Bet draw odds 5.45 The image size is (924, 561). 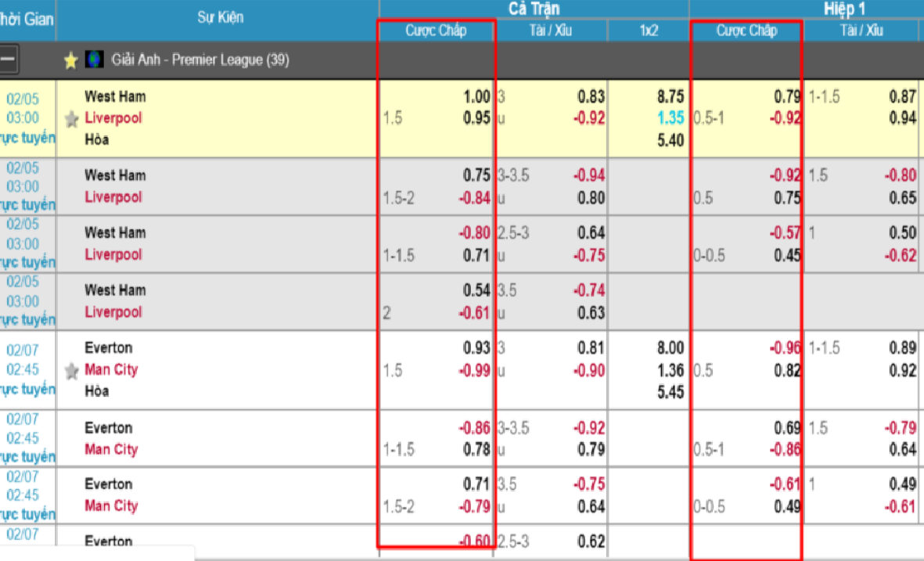pyautogui.click(x=671, y=391)
